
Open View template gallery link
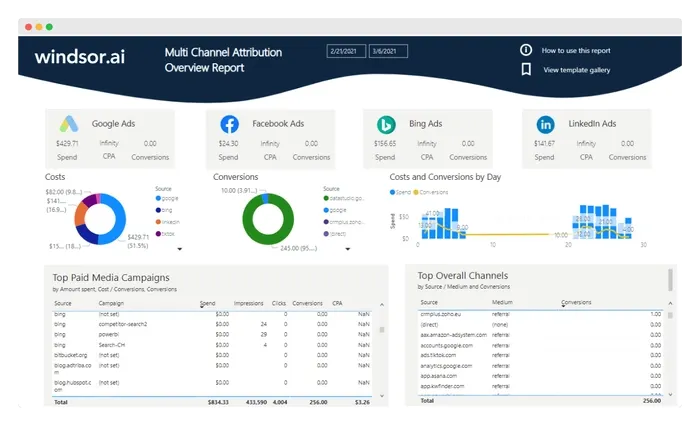click(577, 70)
